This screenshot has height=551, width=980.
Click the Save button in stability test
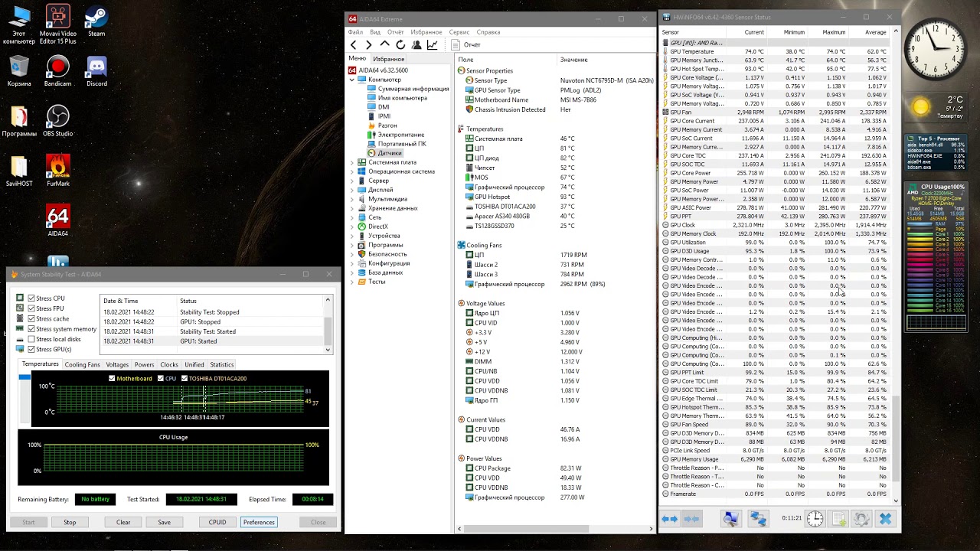pos(164,522)
